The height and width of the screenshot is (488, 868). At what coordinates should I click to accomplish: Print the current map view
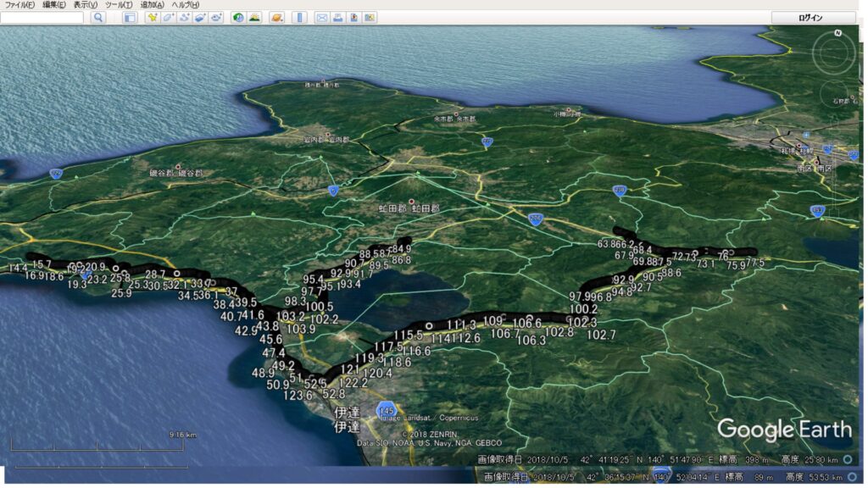337,18
